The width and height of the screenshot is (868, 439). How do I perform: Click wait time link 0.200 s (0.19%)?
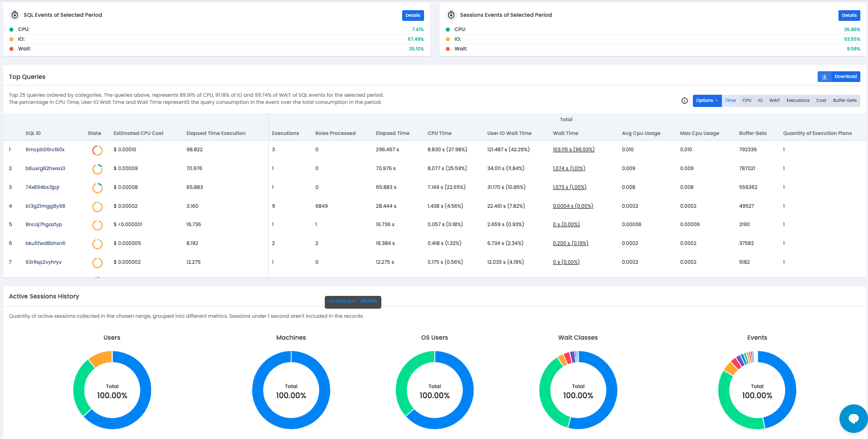click(570, 243)
